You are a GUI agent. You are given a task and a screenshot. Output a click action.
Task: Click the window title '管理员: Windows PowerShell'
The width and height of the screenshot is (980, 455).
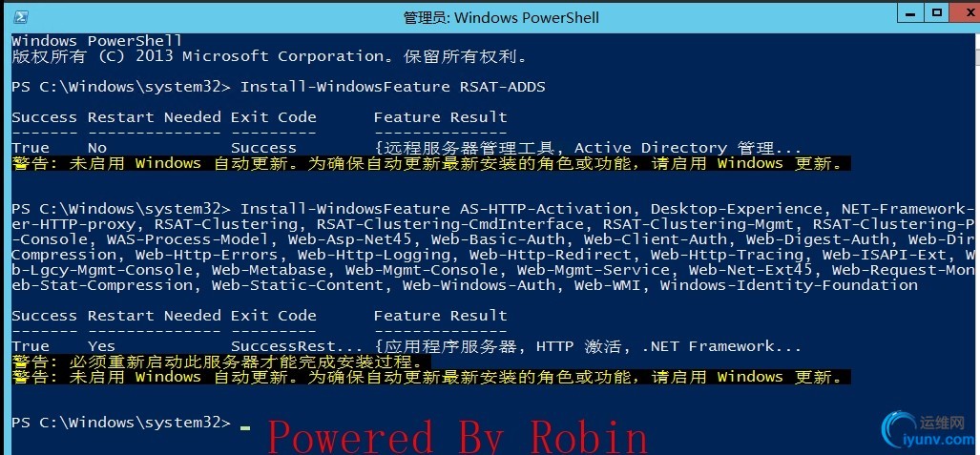pos(501,17)
